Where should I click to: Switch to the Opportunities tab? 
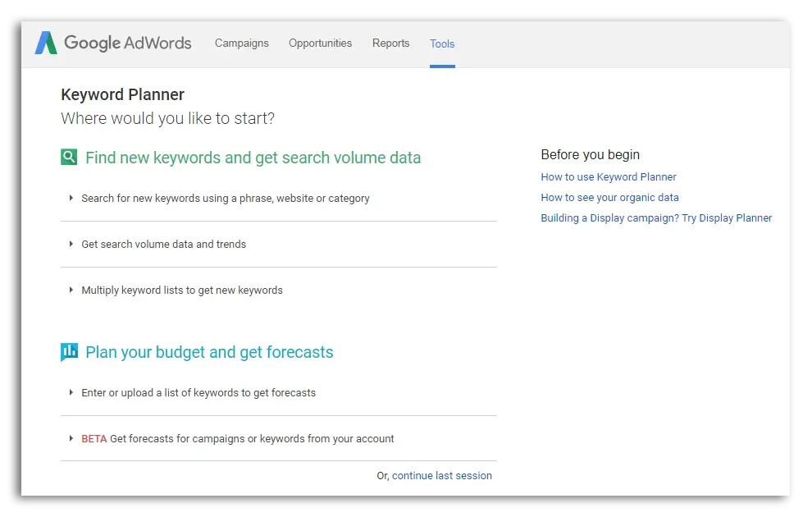(x=320, y=43)
